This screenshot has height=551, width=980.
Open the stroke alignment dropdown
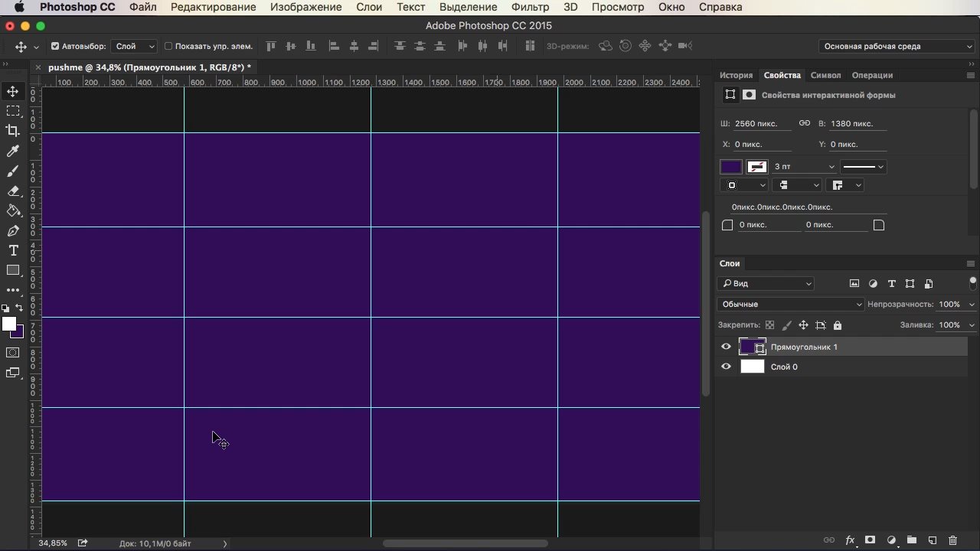coord(744,185)
